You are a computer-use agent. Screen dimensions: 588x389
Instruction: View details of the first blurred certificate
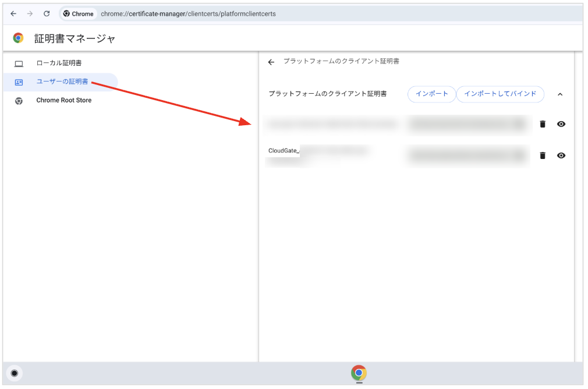tap(561, 124)
